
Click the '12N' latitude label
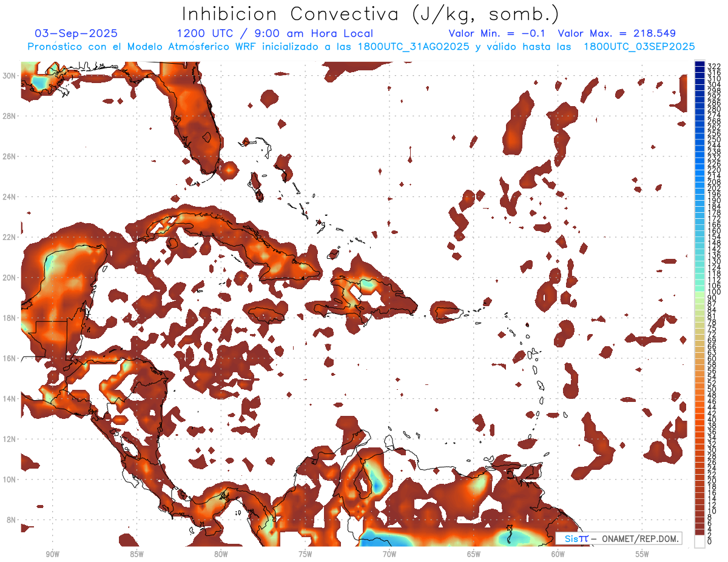click(10, 439)
